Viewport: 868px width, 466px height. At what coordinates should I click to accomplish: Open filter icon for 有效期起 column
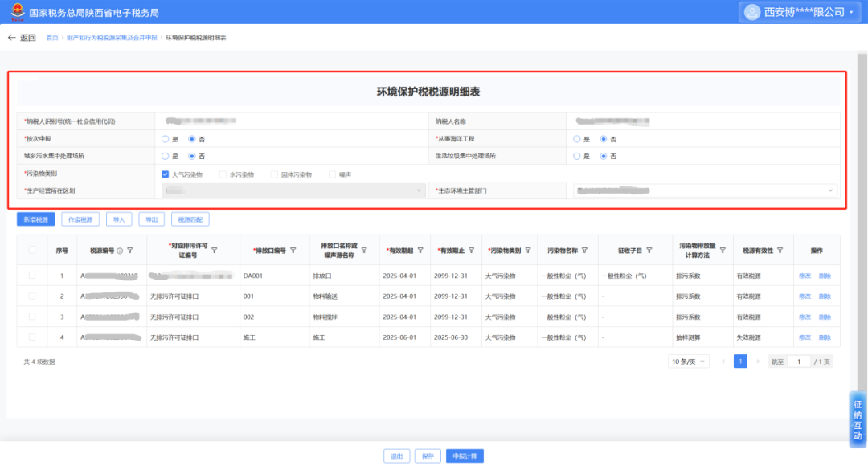click(x=420, y=251)
